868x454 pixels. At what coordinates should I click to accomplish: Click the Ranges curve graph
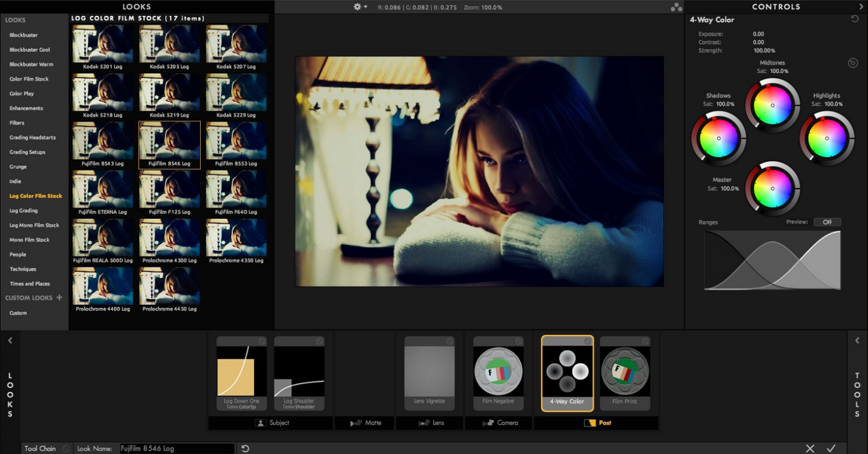tap(772, 260)
